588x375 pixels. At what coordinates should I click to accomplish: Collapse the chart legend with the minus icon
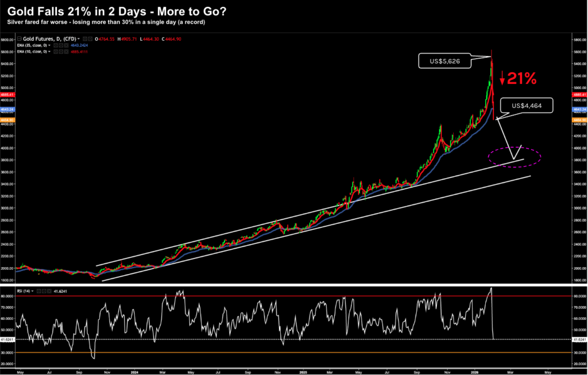pos(19,38)
